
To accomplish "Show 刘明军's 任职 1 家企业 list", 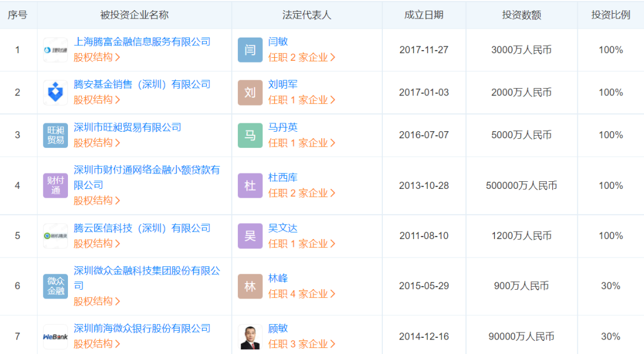I will [302, 100].
